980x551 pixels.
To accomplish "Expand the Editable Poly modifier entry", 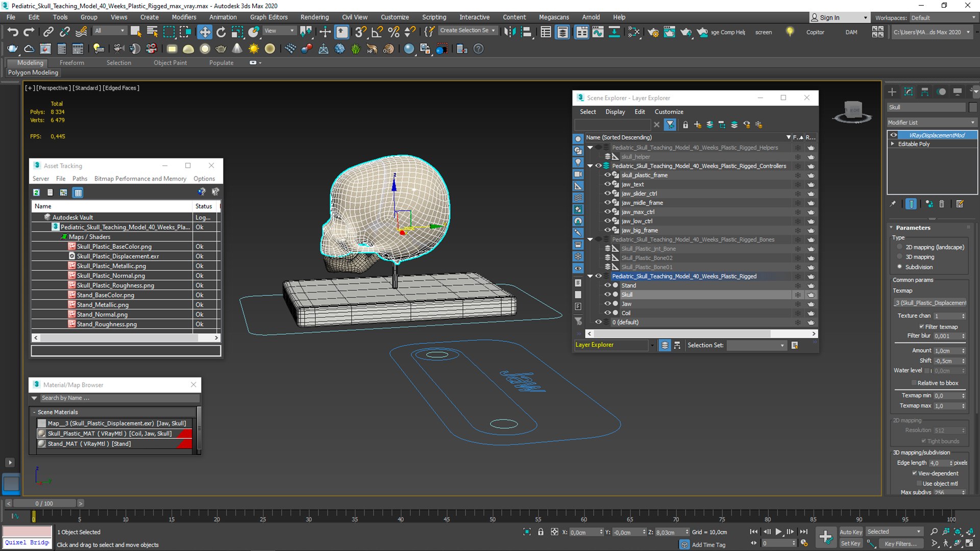I will [x=893, y=144].
